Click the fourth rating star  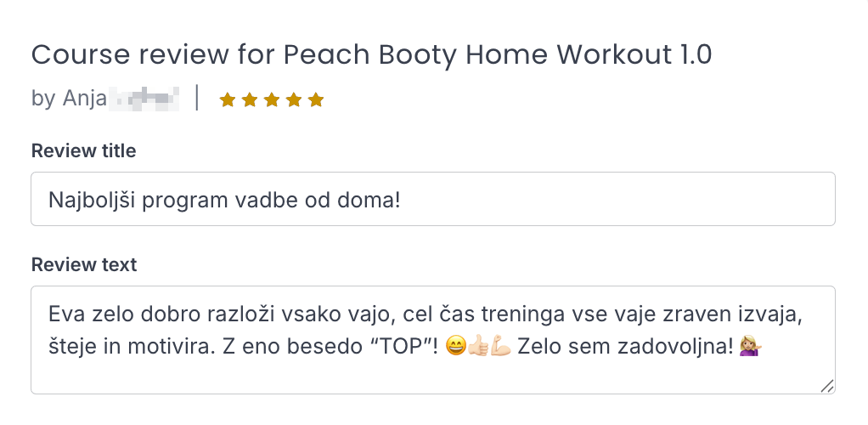pos(294,100)
